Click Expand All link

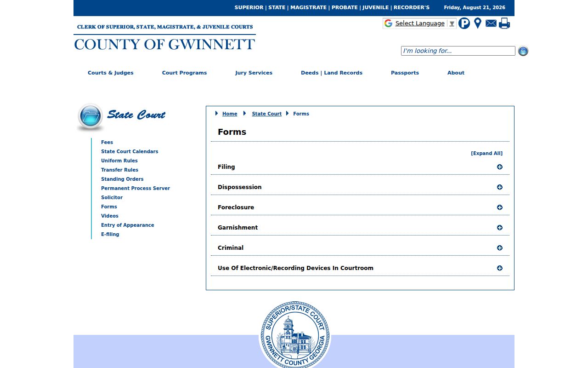click(x=486, y=154)
